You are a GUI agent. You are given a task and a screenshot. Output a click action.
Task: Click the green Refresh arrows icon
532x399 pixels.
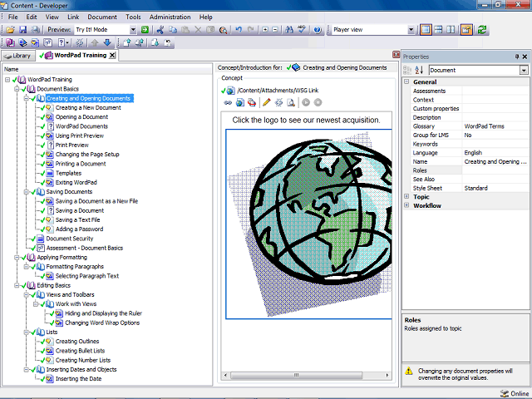point(482,30)
